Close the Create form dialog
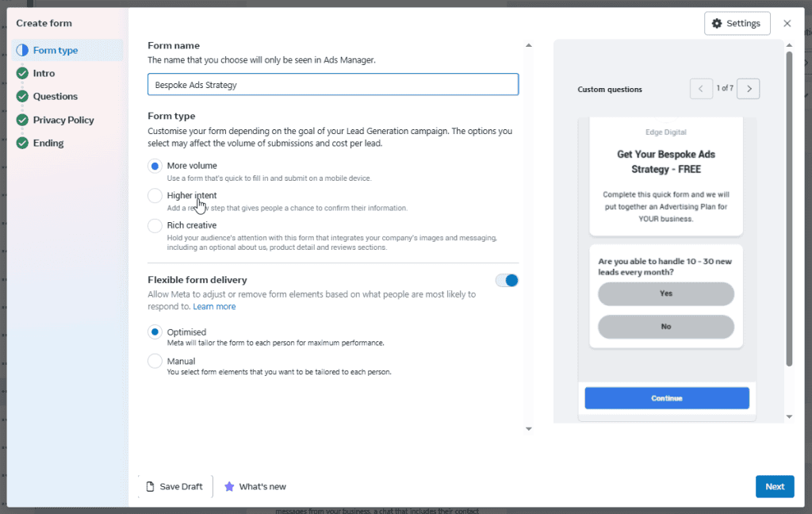 (787, 23)
